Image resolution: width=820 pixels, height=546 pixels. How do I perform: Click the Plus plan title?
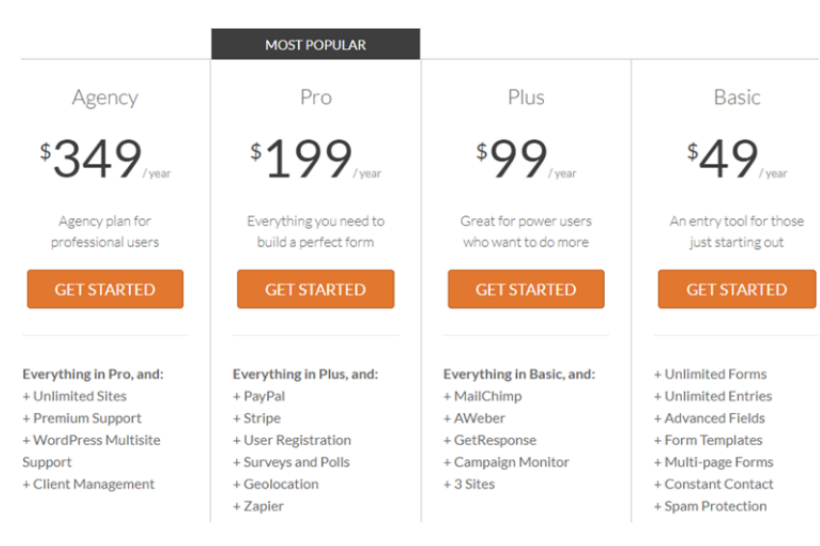pos(526,97)
